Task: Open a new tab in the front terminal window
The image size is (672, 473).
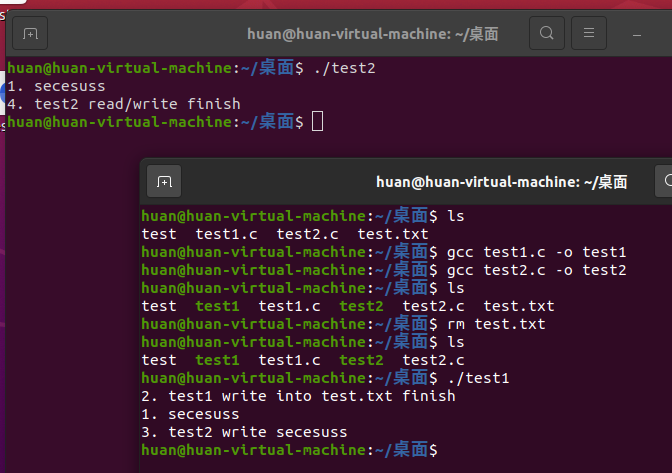Action: tap(164, 181)
